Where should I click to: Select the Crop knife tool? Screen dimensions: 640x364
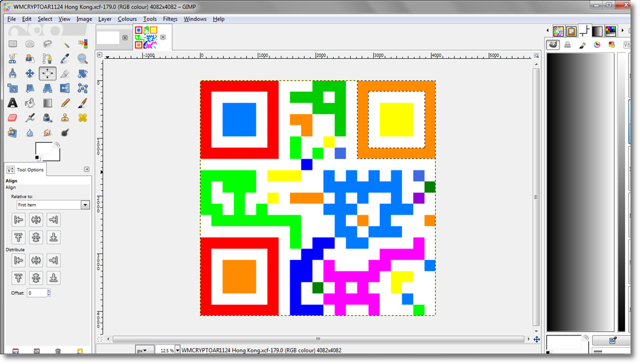tap(65, 73)
